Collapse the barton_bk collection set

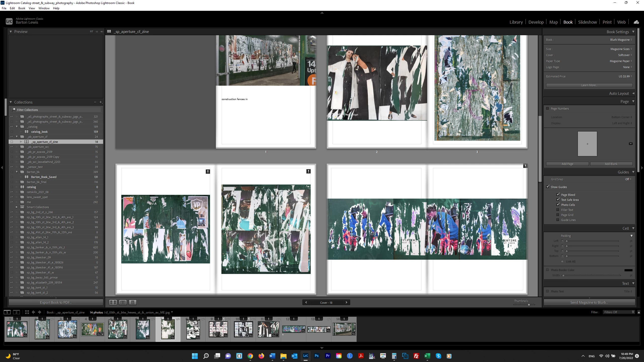pyautogui.click(x=17, y=172)
